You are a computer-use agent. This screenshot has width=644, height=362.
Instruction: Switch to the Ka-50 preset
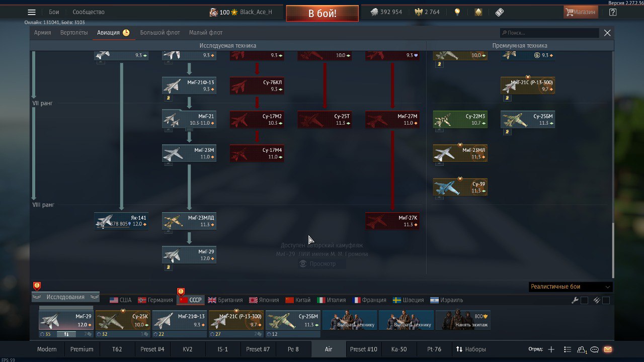click(x=399, y=349)
